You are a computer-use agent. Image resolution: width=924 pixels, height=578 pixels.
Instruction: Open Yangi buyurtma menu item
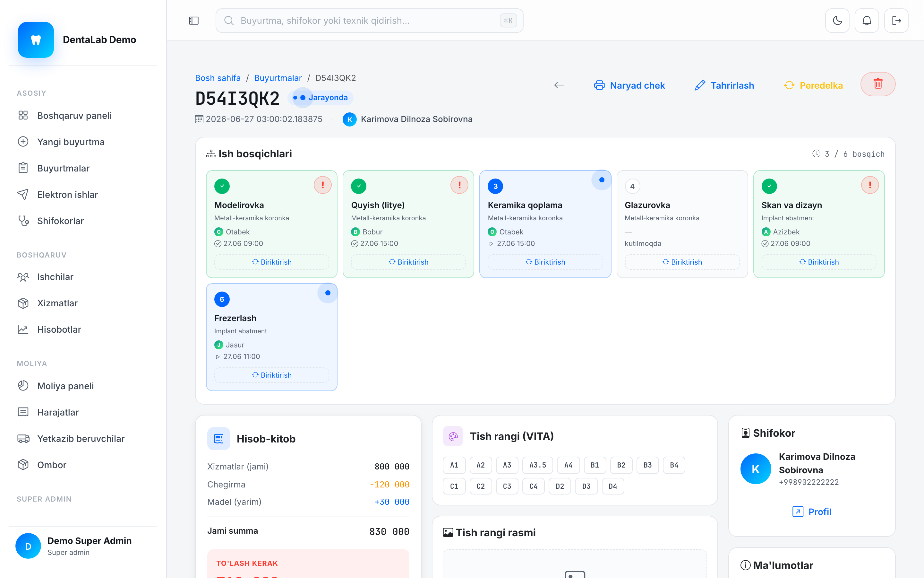[x=83, y=142]
